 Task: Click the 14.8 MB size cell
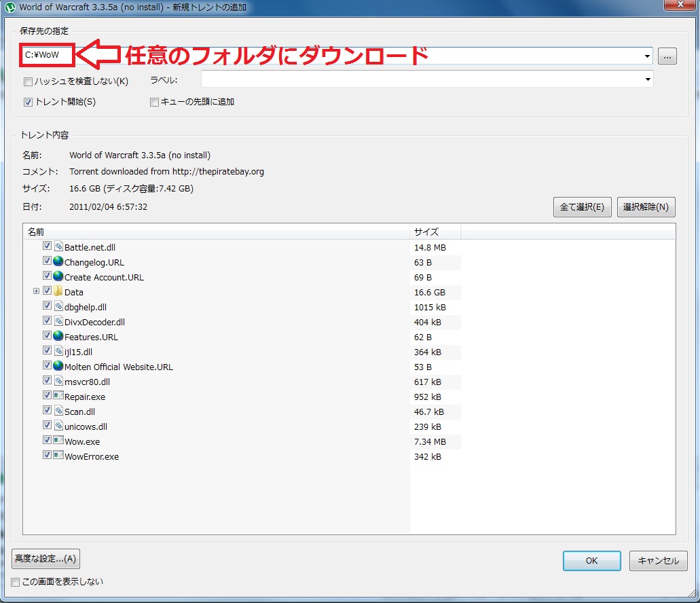pyautogui.click(x=430, y=248)
